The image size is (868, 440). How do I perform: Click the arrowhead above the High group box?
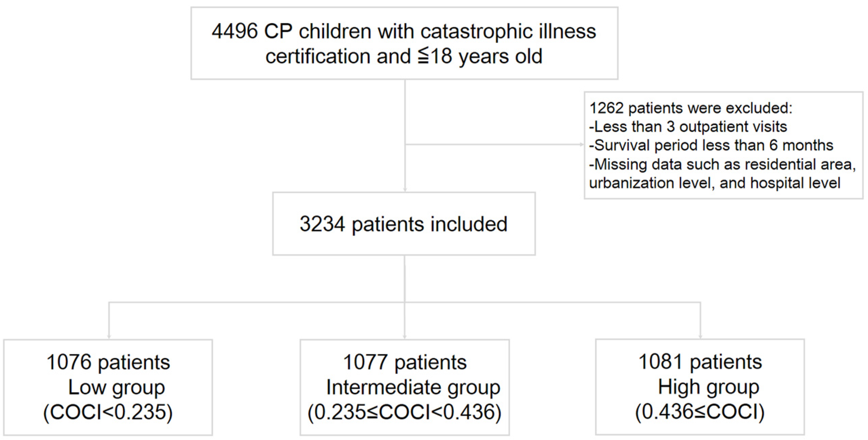tap(700, 337)
